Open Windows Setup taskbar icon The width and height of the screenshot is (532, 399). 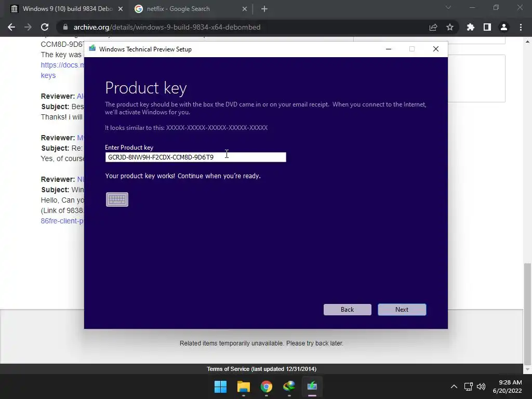[x=312, y=387]
